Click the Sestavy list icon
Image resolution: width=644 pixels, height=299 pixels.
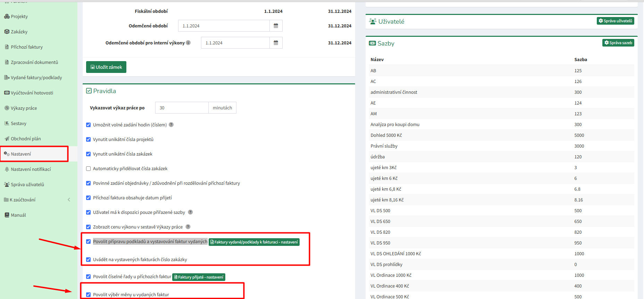pyautogui.click(x=7, y=123)
